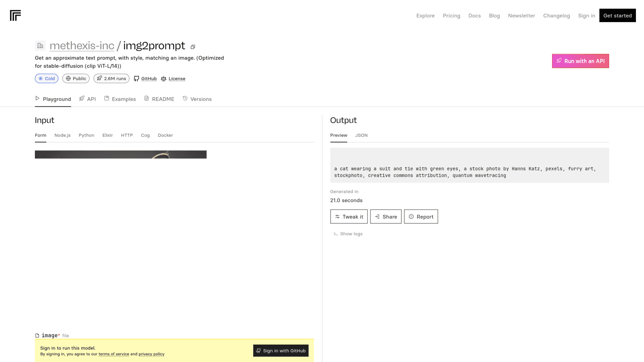Open the License link
The height and width of the screenshot is (362, 644).
click(173, 79)
